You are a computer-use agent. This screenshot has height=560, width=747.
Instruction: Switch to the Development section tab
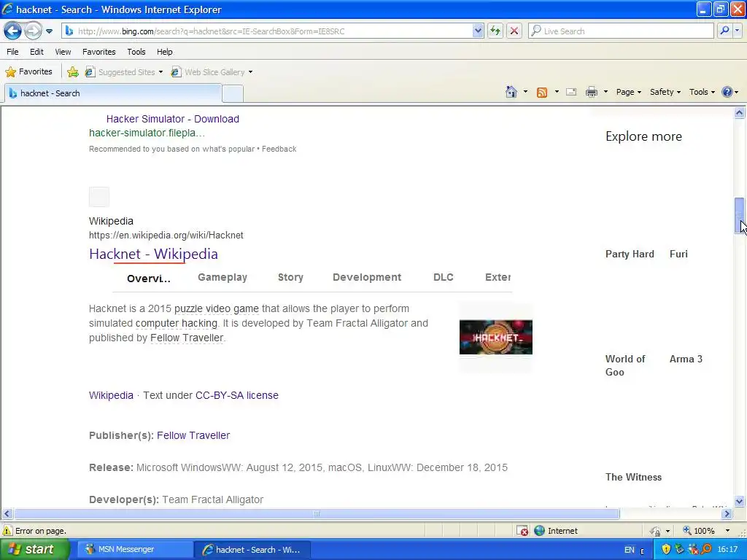pyautogui.click(x=367, y=277)
